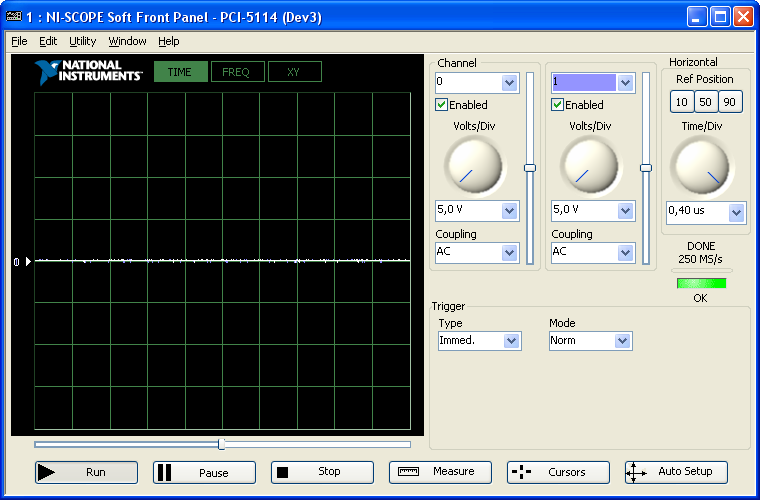Open the File menu
The height and width of the screenshot is (500, 760).
[19, 41]
